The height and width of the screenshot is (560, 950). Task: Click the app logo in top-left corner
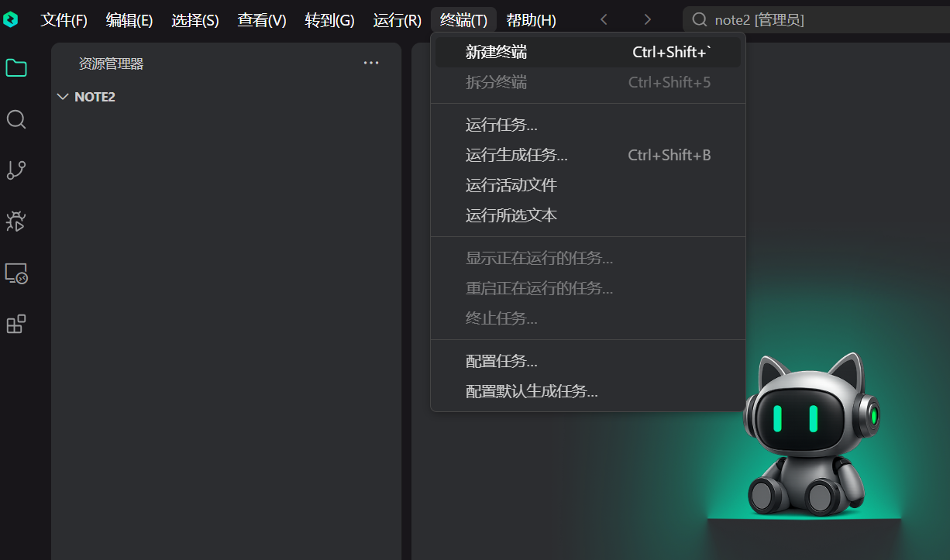[x=10, y=20]
